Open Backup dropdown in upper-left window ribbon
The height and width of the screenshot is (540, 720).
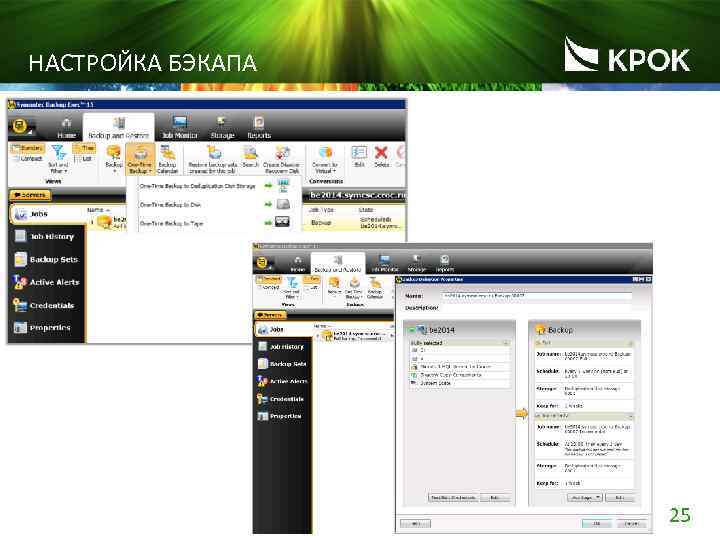(x=114, y=159)
